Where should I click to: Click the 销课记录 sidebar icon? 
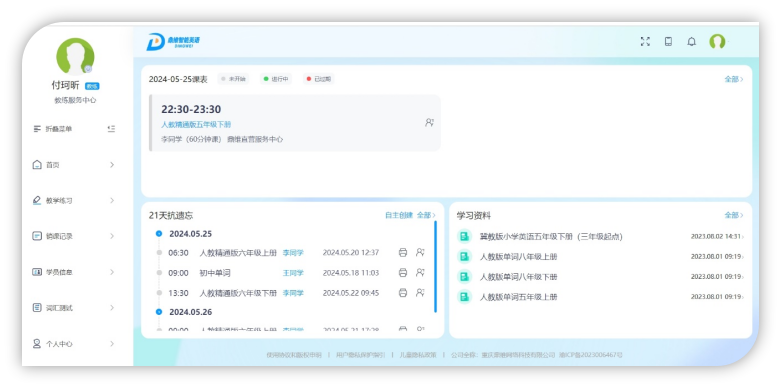37,236
